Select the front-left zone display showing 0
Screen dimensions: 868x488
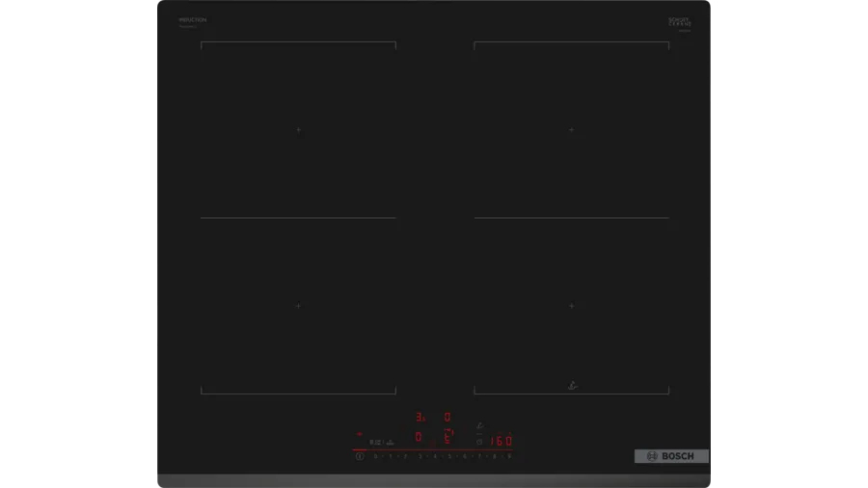pyautogui.click(x=419, y=437)
